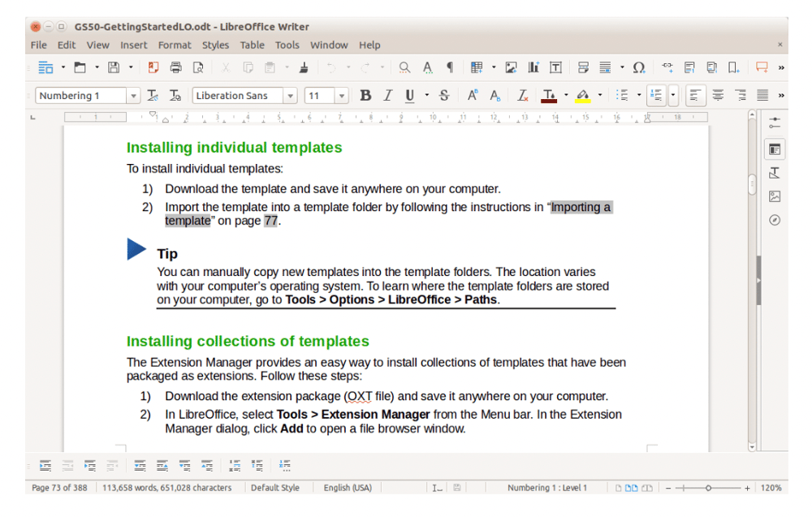Insert an endnote

click(x=712, y=67)
